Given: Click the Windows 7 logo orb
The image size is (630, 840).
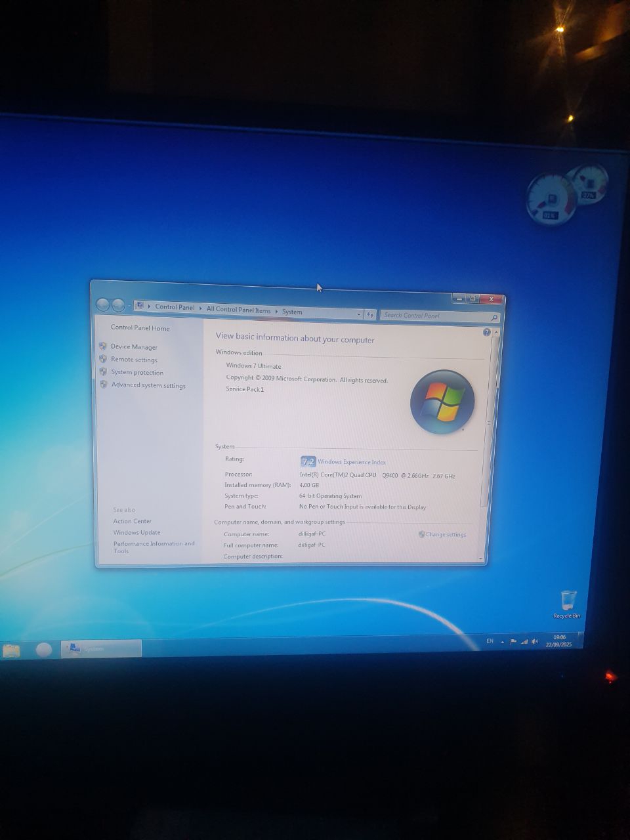Looking at the screenshot, I should coord(442,402).
